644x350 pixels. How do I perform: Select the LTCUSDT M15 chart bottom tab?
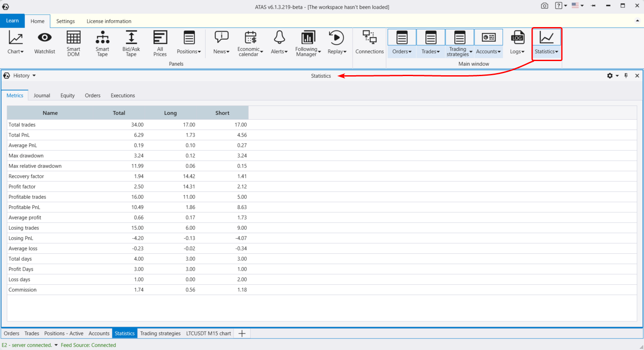pos(208,334)
